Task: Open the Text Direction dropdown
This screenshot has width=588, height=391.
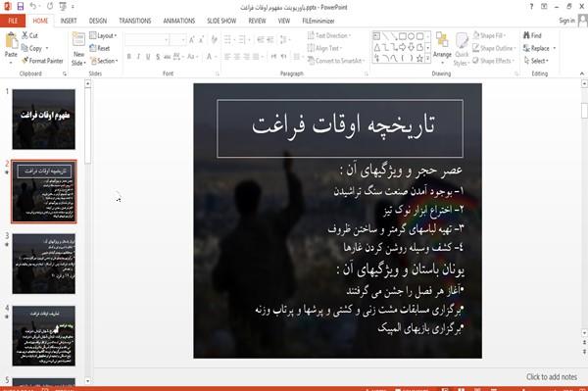Action: (x=329, y=35)
